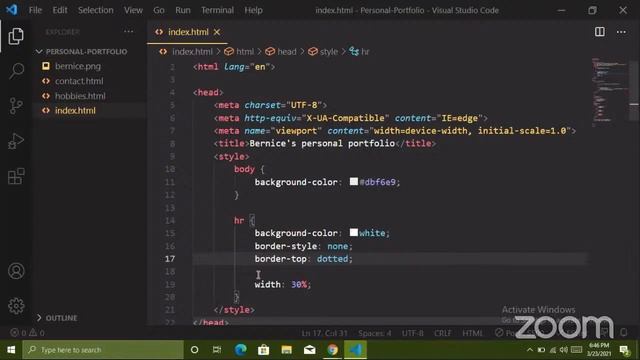Click the #dbf6e9 color swatch
640x360 pixels.
click(353, 182)
